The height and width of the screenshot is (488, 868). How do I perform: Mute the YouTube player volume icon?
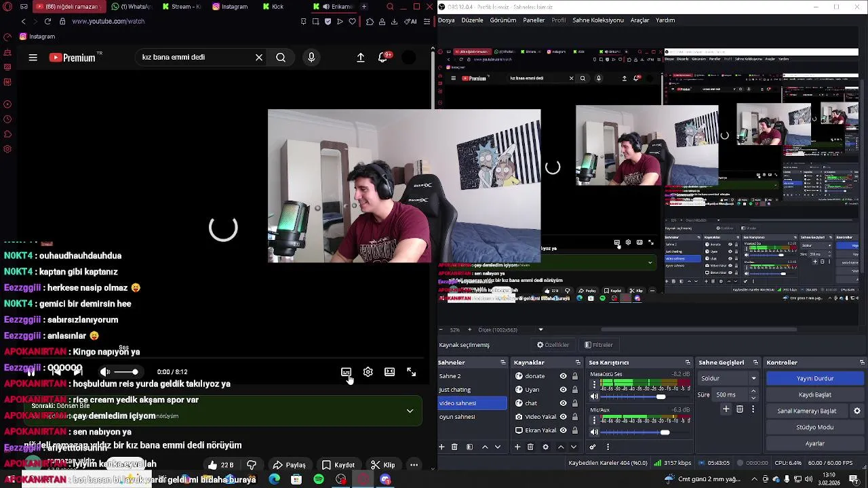click(x=104, y=372)
